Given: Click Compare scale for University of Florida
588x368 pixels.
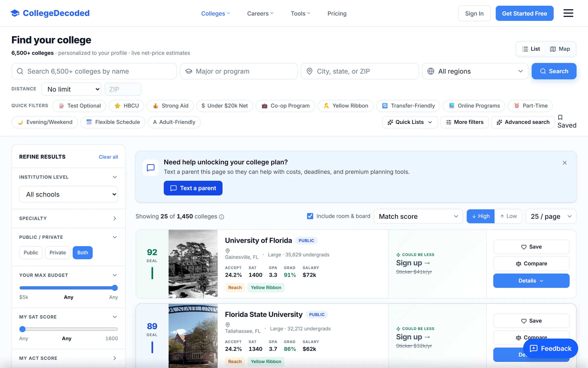Looking at the screenshot, I should coord(531,264).
